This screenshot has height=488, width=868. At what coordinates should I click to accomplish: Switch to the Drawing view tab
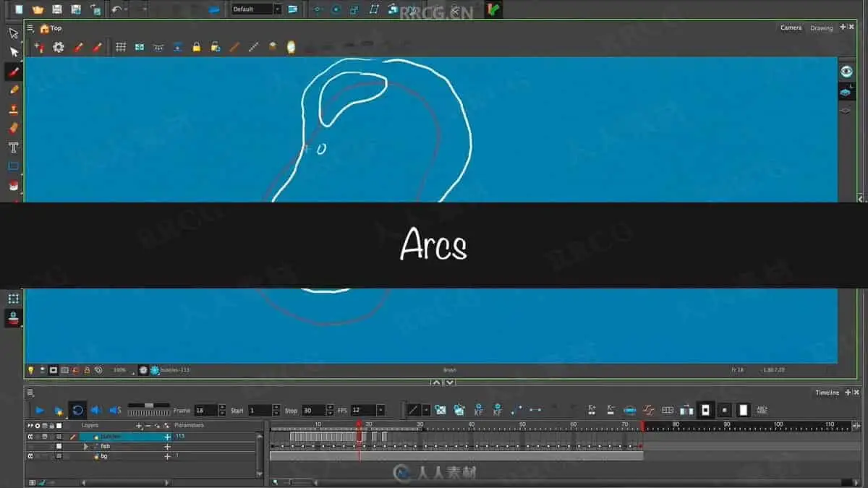tap(822, 28)
